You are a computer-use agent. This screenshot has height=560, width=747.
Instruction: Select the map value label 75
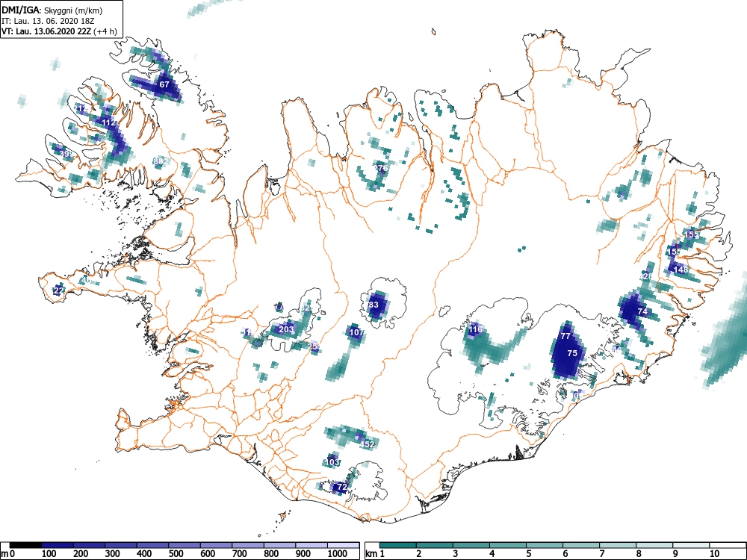[x=573, y=353]
